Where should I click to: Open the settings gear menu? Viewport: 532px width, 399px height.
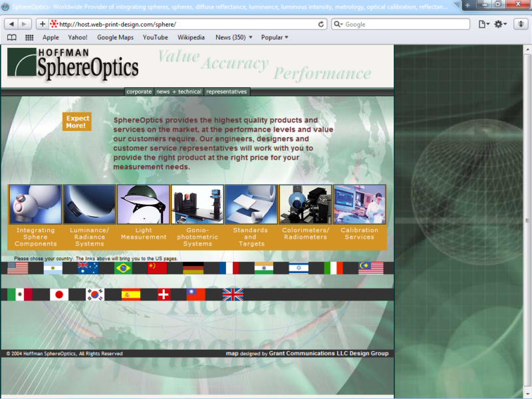(x=500, y=24)
